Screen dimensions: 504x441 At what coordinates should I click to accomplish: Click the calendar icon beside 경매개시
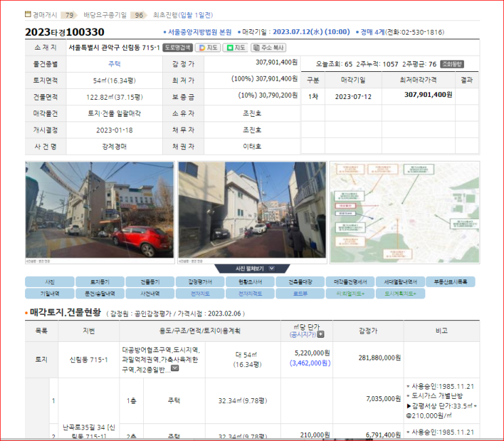(28, 14)
